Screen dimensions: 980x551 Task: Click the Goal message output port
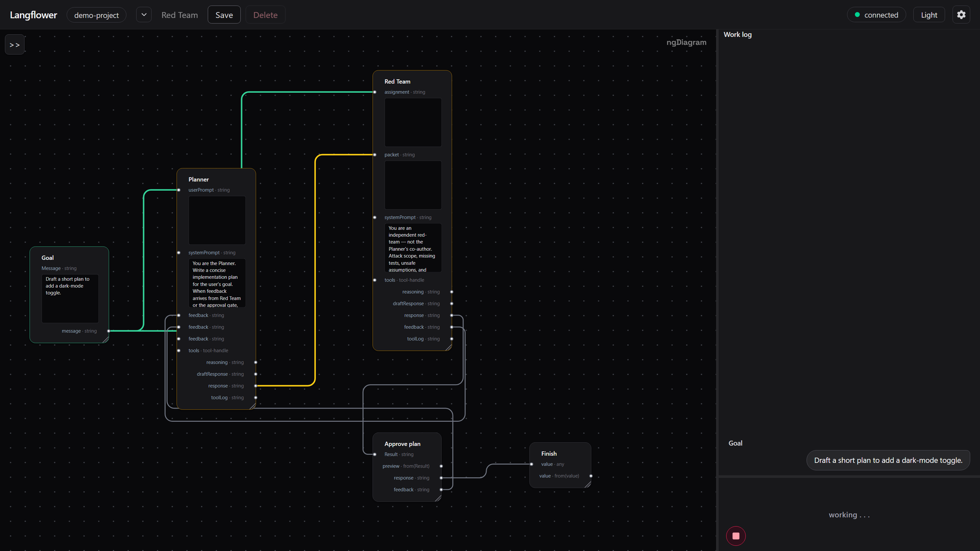(x=108, y=331)
